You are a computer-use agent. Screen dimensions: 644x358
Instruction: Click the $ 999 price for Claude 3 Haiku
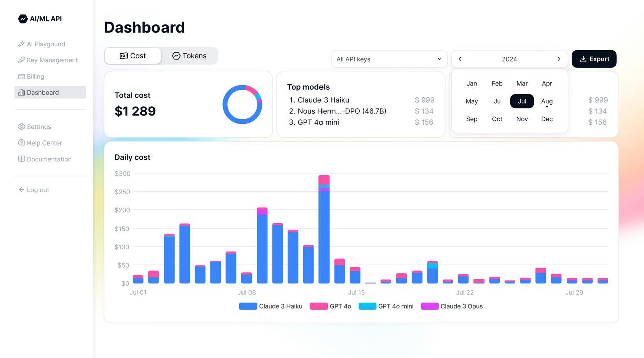tap(425, 100)
